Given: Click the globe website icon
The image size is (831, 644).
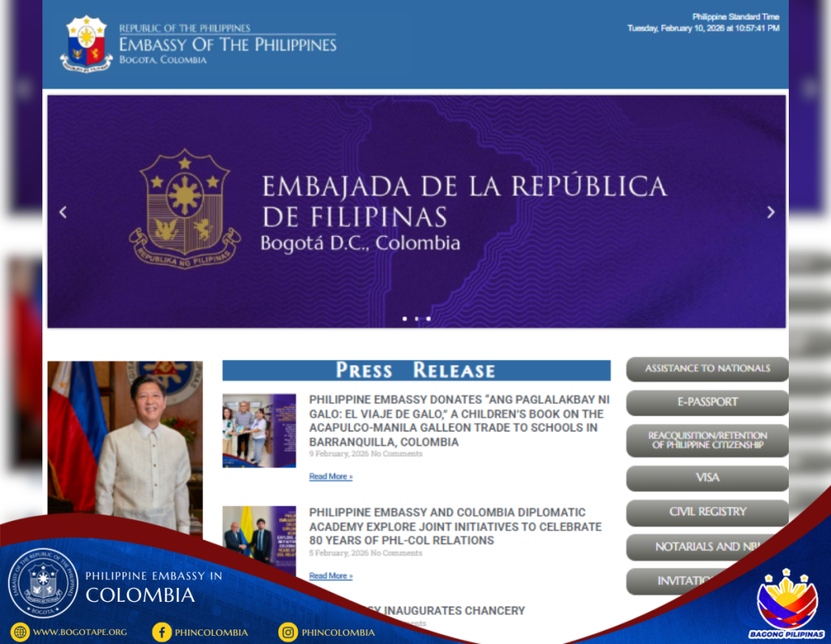Looking at the screenshot, I should (20, 632).
